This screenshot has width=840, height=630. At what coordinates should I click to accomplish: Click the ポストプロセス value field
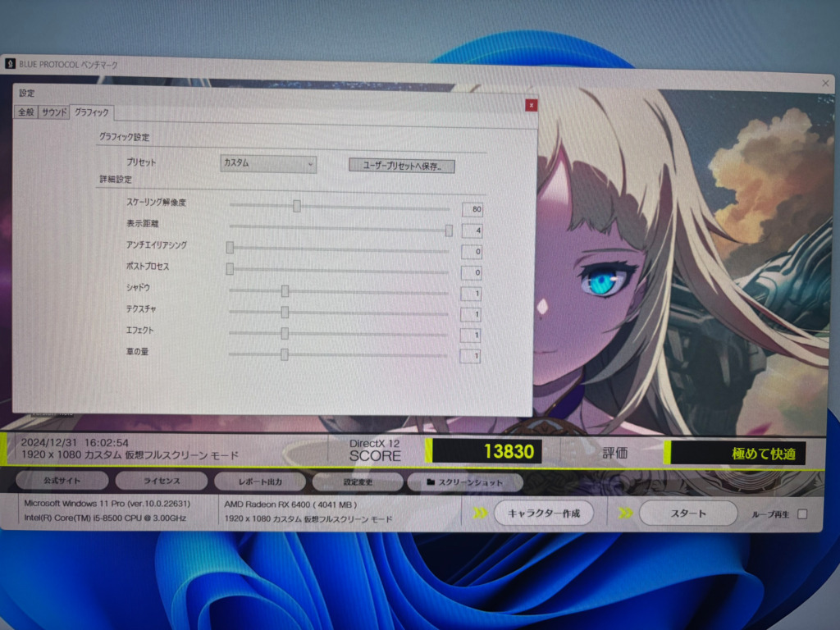(472, 272)
